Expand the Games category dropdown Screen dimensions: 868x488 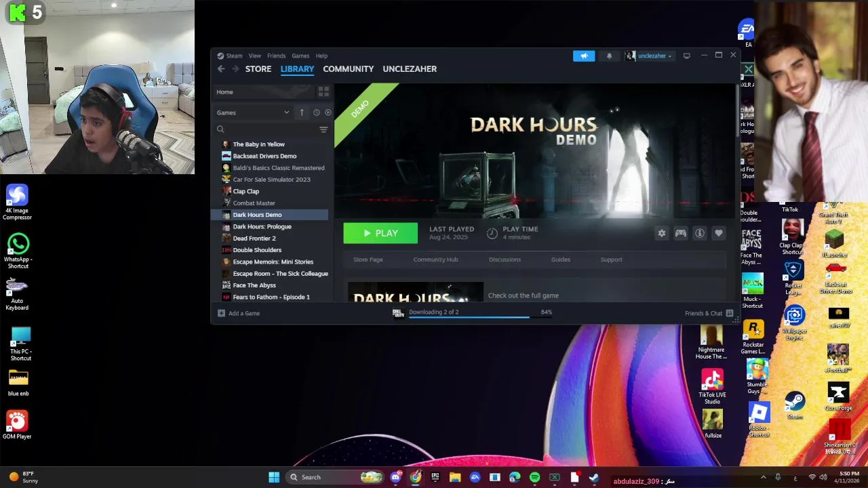point(254,113)
